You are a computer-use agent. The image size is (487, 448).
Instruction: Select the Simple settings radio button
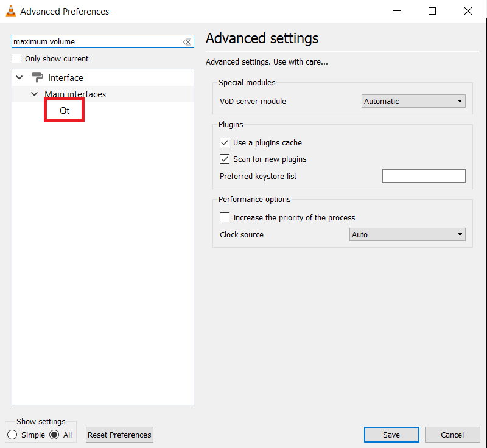12,435
